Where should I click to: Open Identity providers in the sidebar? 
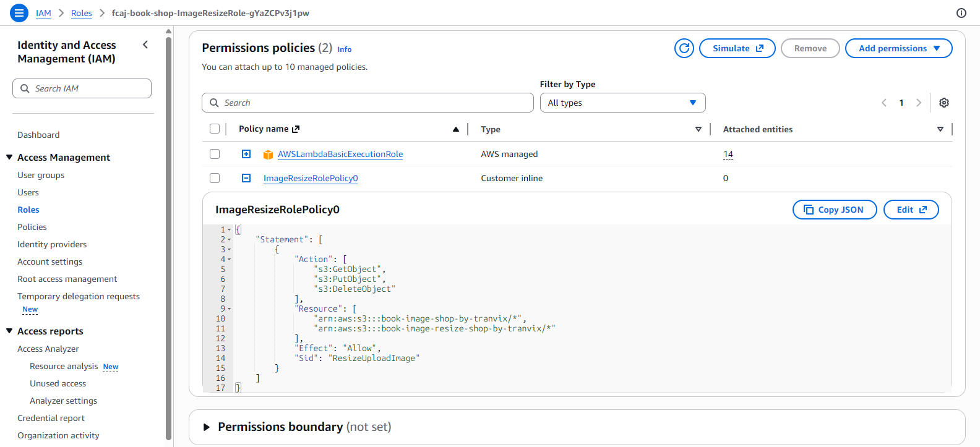coord(52,244)
